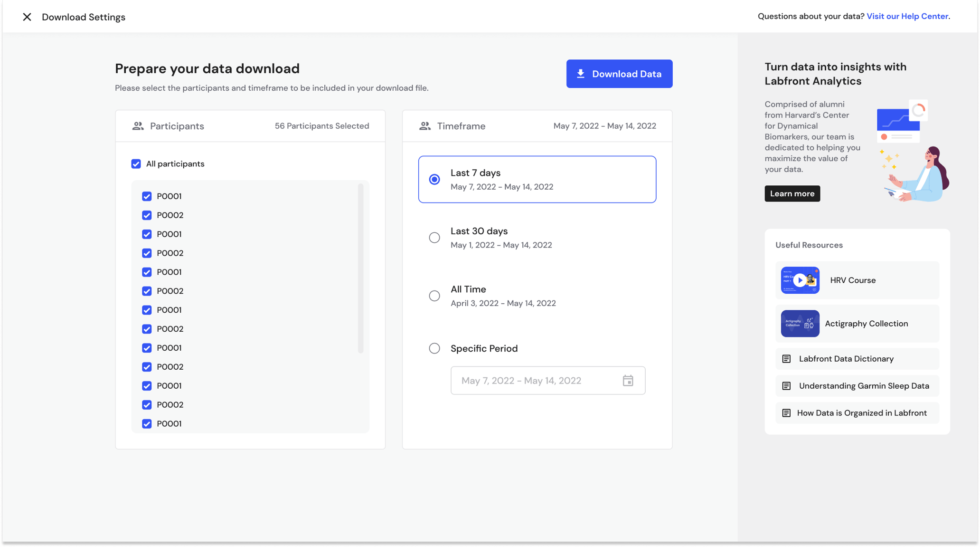This screenshot has width=980, height=547.
Task: Click the Download Data button
Action: click(619, 74)
